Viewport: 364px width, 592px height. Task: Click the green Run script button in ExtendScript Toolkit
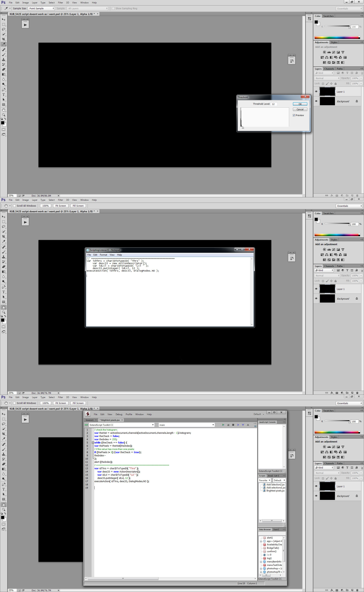click(x=223, y=425)
